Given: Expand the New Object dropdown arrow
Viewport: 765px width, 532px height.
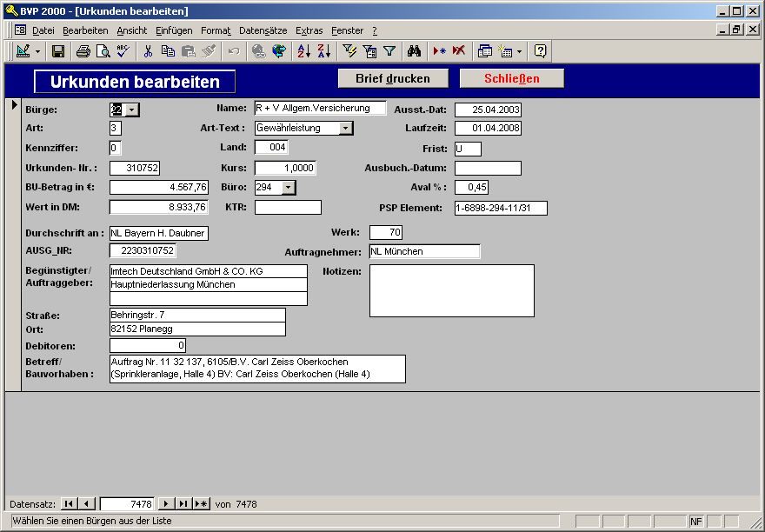Looking at the screenshot, I should (x=519, y=51).
